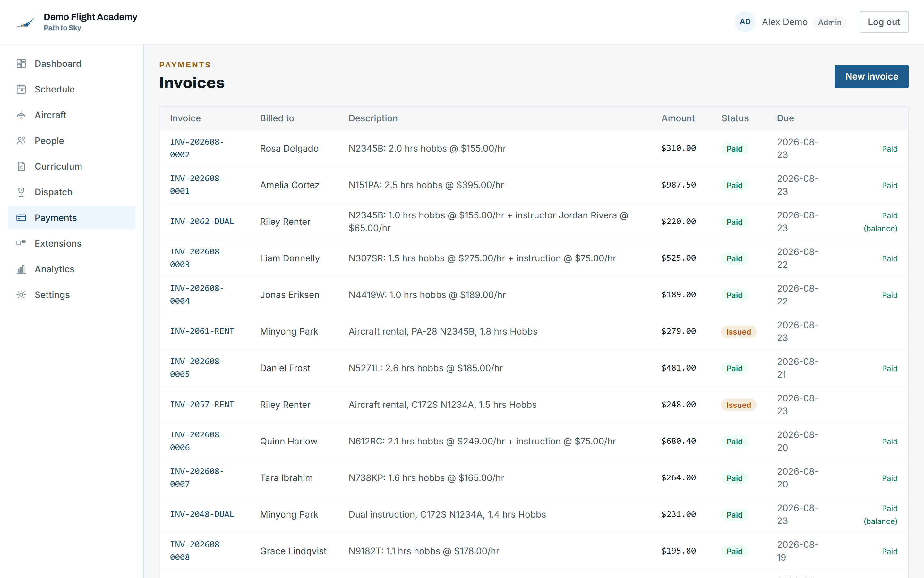Open invoice INV-2057-RENT
Image resolution: width=924 pixels, height=578 pixels.
point(202,405)
